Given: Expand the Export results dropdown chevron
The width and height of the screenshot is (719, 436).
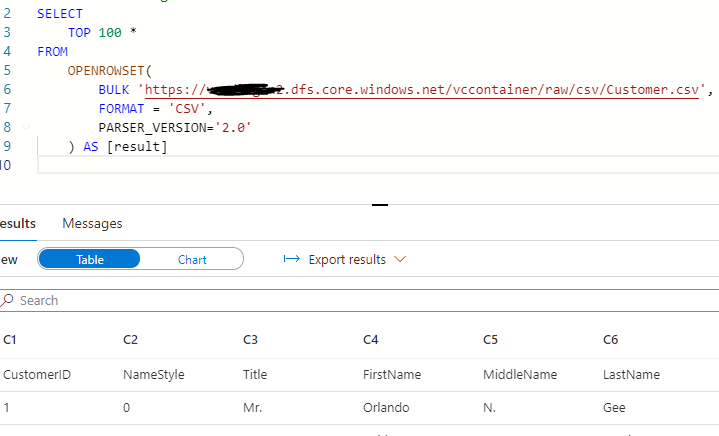Looking at the screenshot, I should coord(400,259).
